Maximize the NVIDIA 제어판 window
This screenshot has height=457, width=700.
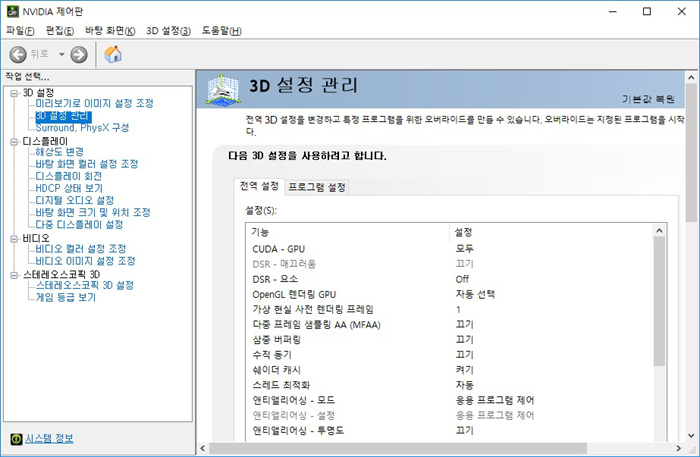click(x=647, y=12)
